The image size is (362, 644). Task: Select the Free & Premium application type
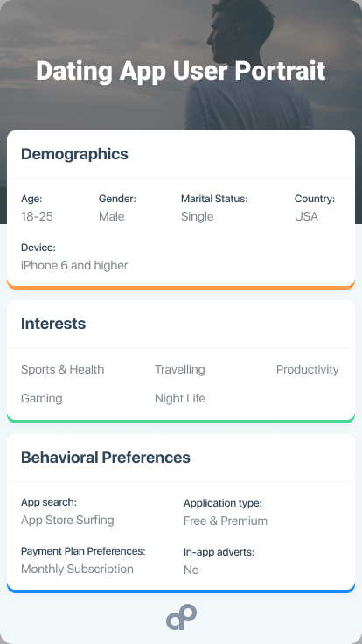[226, 521]
